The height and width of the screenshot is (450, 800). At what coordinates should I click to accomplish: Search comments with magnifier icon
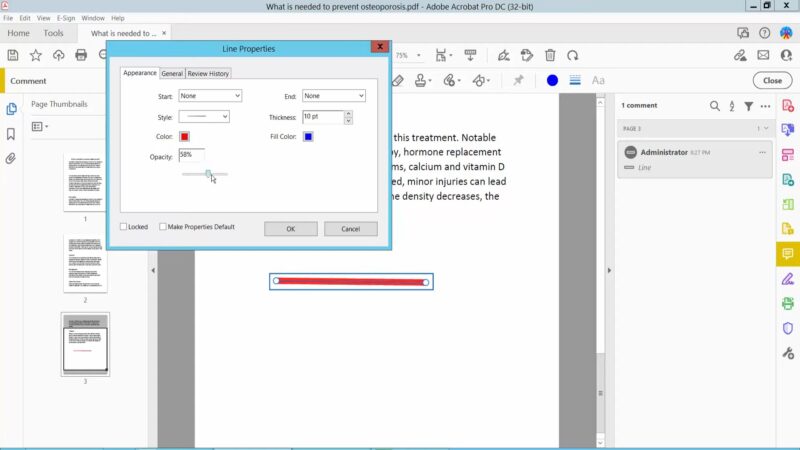point(715,106)
